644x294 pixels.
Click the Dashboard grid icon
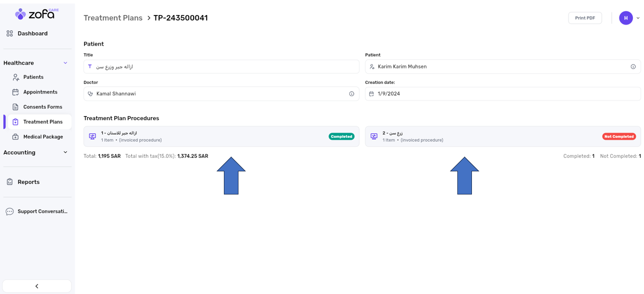pyautogui.click(x=10, y=34)
